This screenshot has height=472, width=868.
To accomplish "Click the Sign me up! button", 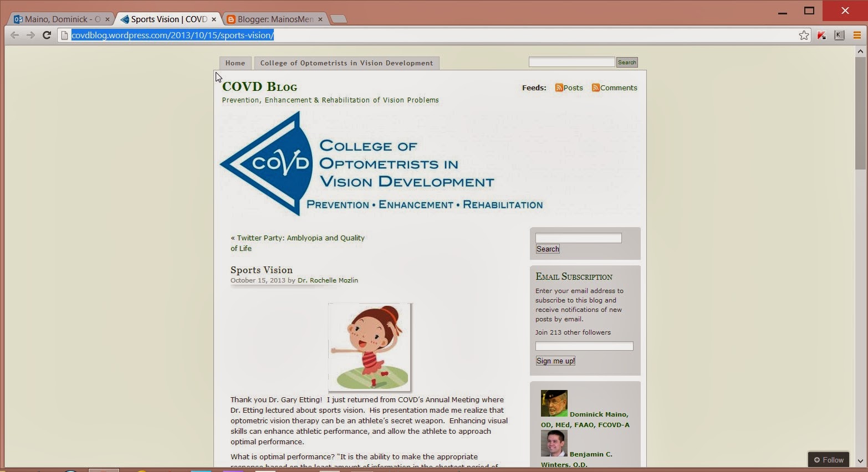I will (x=555, y=361).
